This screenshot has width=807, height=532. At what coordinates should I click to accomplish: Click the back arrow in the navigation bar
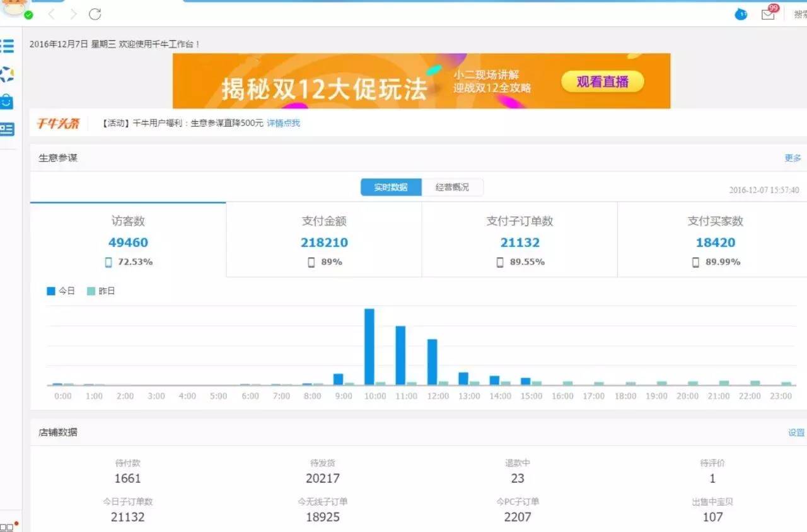click(x=51, y=13)
